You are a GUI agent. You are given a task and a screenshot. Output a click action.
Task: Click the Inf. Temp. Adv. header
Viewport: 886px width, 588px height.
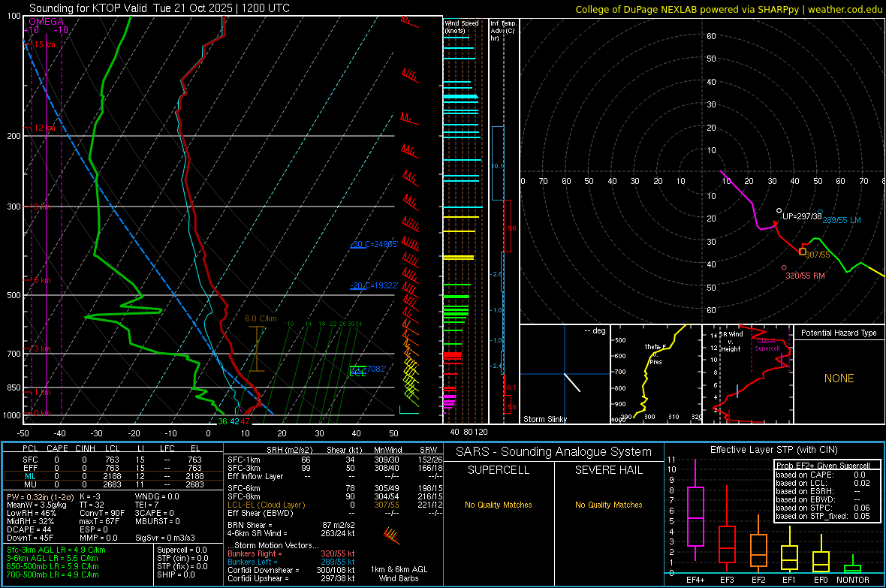click(503, 31)
